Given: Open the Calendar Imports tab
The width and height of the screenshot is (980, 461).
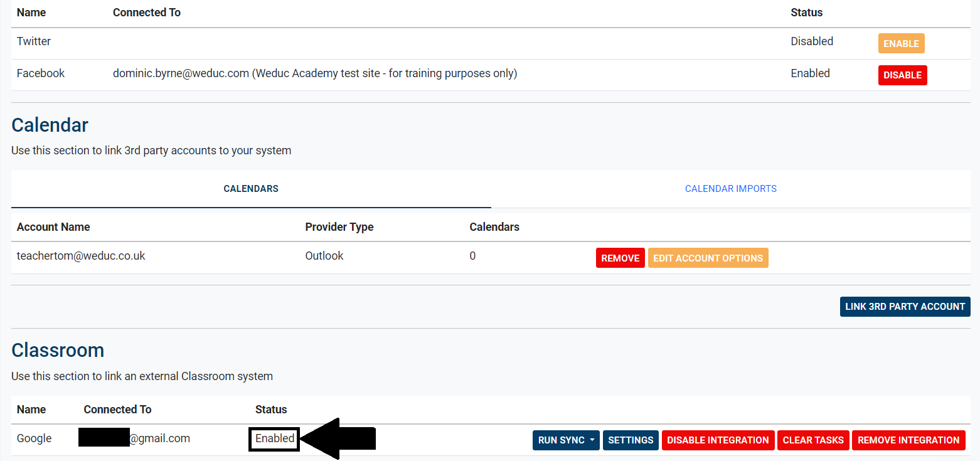Looking at the screenshot, I should pos(730,189).
